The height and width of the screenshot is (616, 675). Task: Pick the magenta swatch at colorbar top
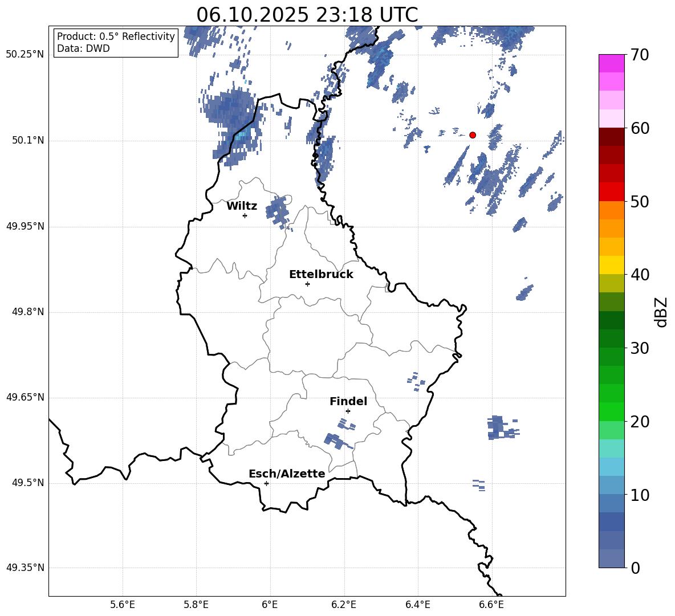click(x=612, y=63)
